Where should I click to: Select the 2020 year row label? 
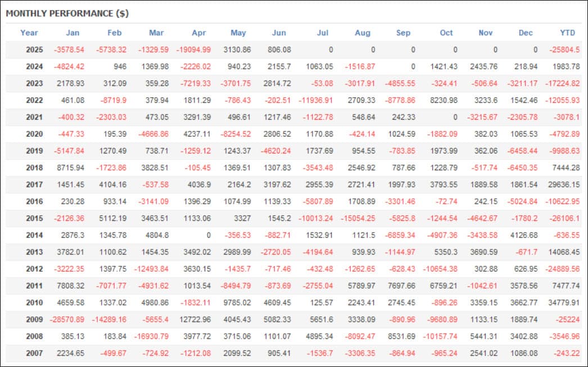point(34,134)
